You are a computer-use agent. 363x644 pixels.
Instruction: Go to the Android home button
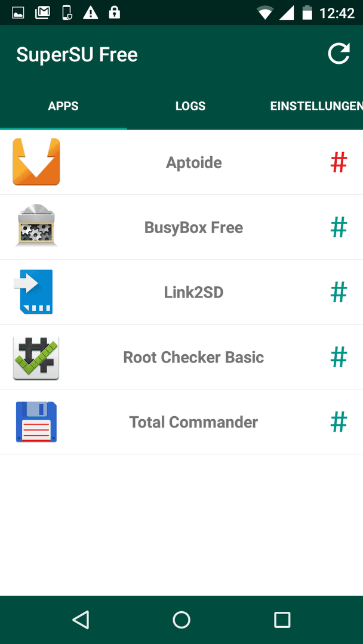[x=181, y=620]
